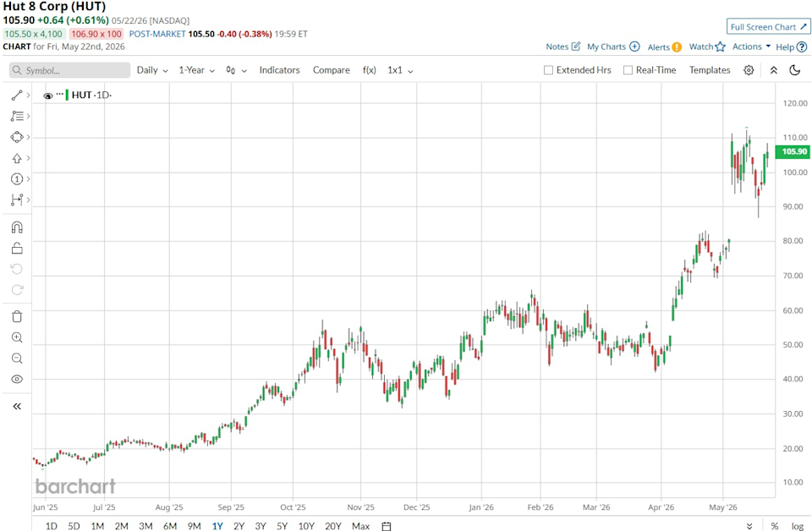Screen dimensions: 812x531
Task: Expand shapes tool submenu chevron
Action: click(29, 137)
